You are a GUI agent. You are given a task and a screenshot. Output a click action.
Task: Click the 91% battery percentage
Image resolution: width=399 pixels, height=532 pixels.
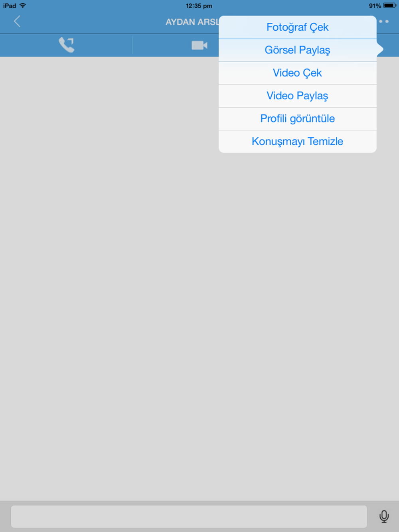point(375,6)
